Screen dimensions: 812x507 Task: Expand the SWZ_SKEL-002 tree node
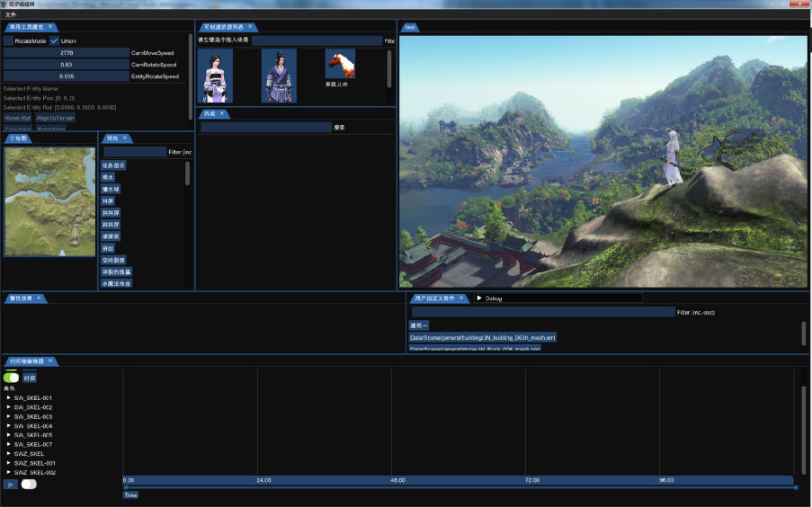coord(9,472)
